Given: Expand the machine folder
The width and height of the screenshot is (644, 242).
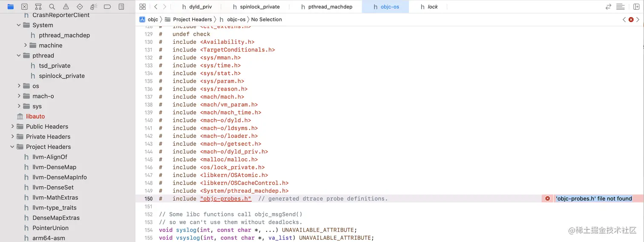Looking at the screenshot, I should (25, 45).
